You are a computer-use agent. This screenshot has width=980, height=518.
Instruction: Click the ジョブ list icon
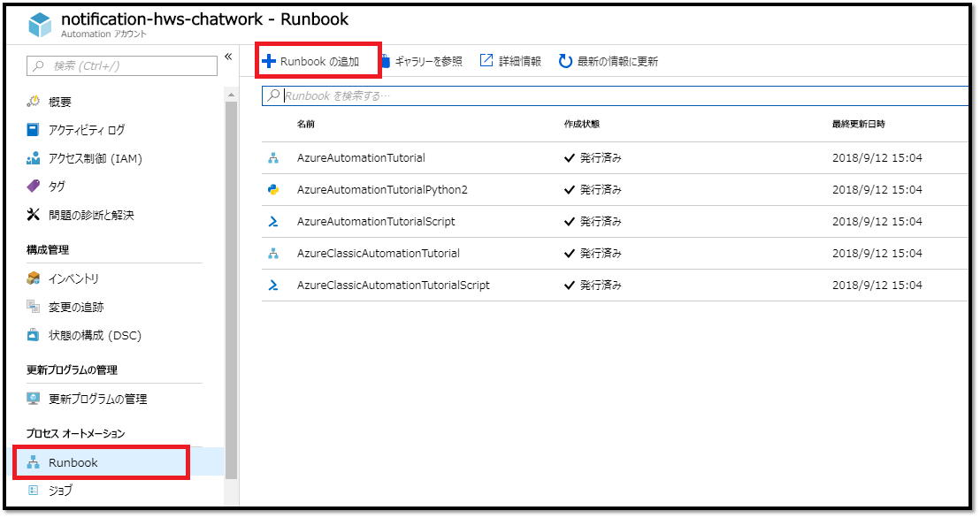(33, 490)
